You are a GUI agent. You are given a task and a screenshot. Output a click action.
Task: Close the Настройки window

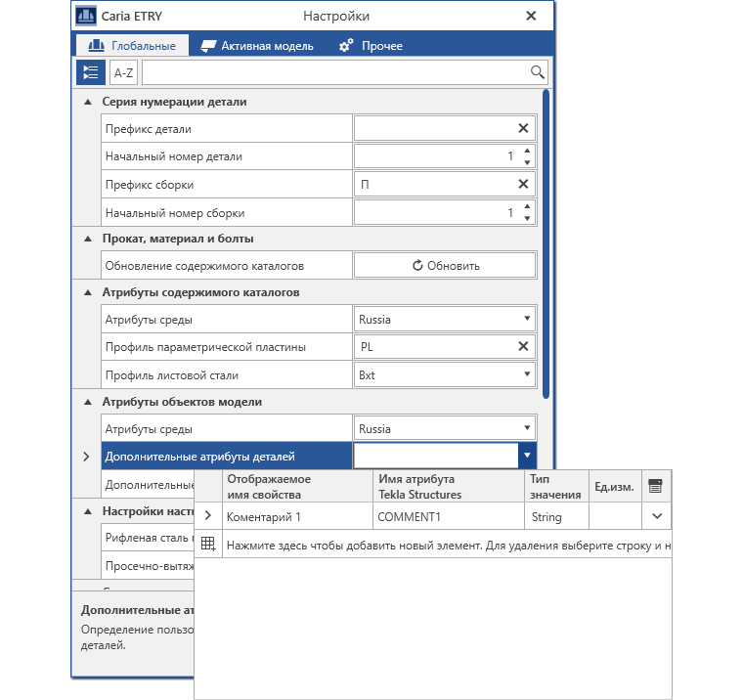tap(531, 16)
